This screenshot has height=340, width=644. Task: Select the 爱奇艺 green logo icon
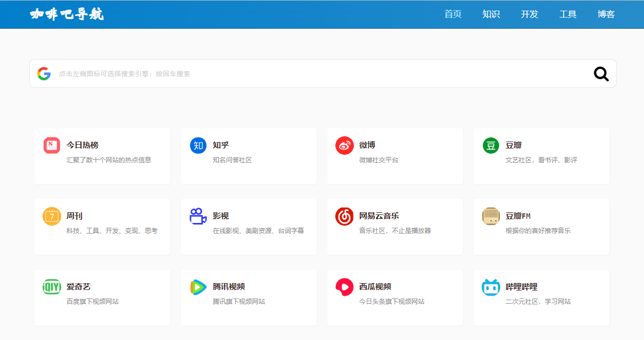pos(52,287)
